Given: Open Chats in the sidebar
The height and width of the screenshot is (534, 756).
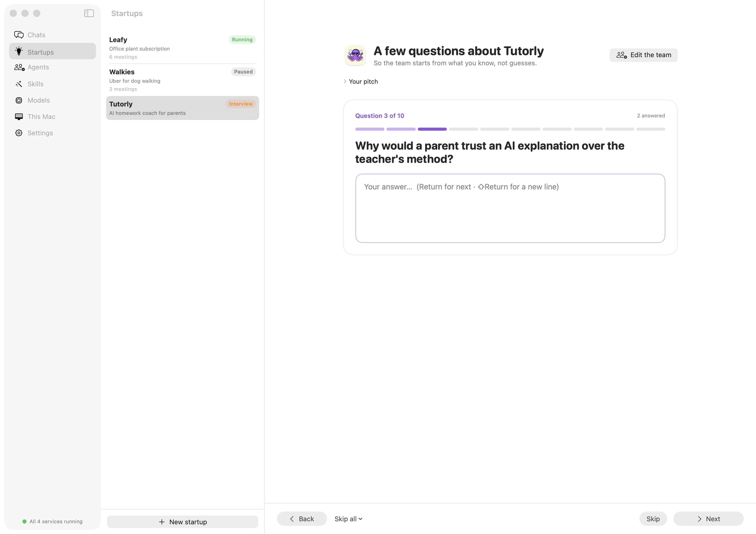Looking at the screenshot, I should pyautogui.click(x=52, y=35).
